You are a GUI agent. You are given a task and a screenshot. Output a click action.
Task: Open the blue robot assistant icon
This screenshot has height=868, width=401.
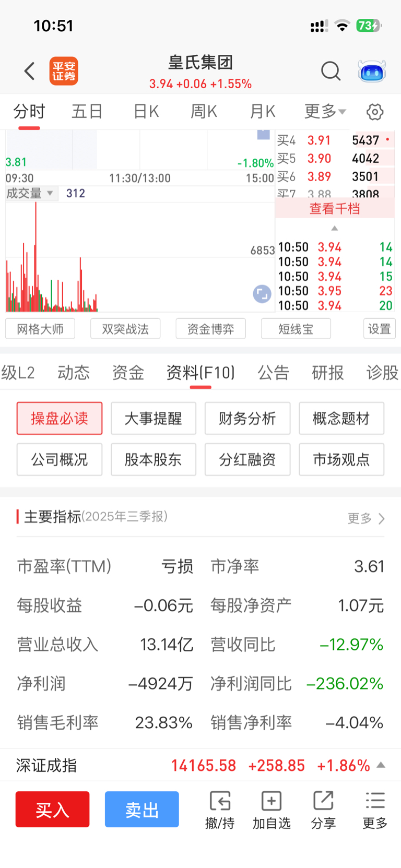[x=372, y=72]
